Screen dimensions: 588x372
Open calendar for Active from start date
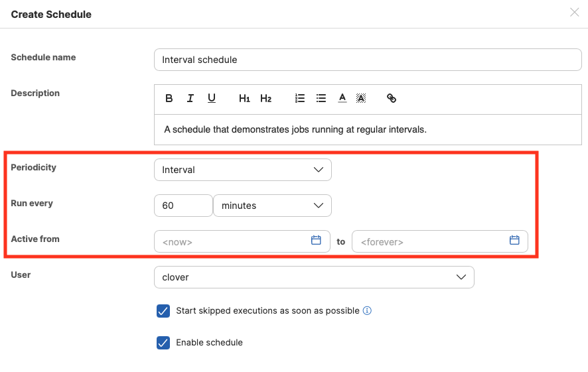pyautogui.click(x=316, y=241)
